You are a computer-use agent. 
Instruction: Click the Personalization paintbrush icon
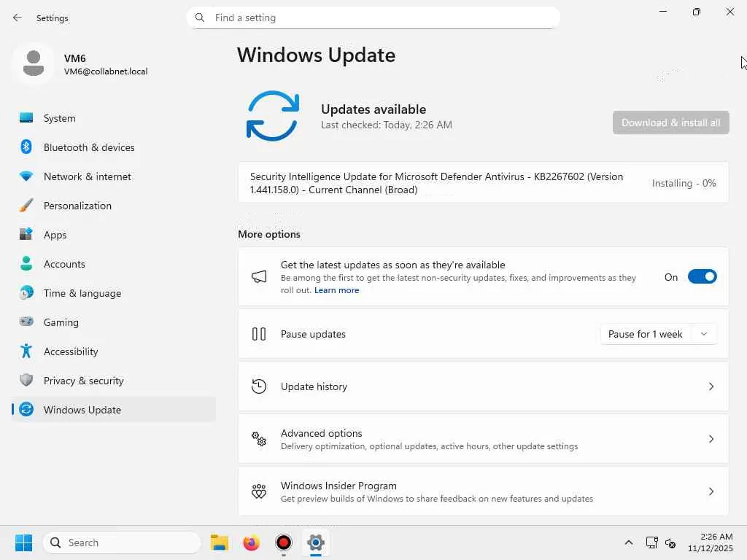[x=26, y=205]
